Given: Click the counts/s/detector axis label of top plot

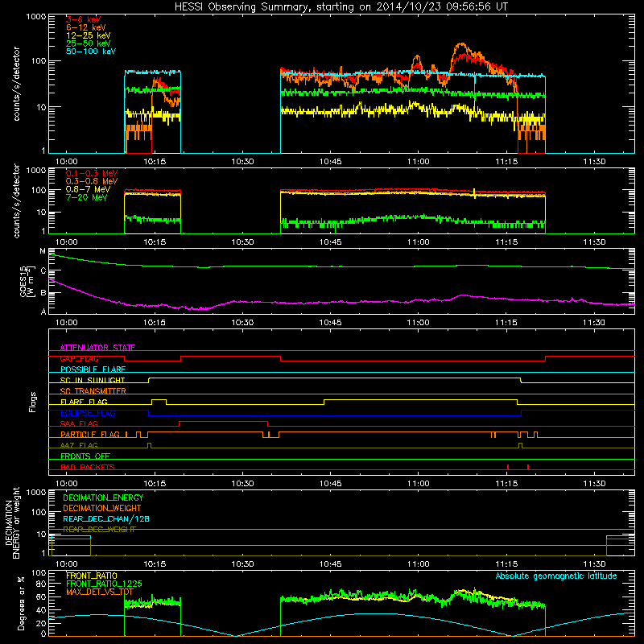Looking at the screenshot, I should 16,84.
